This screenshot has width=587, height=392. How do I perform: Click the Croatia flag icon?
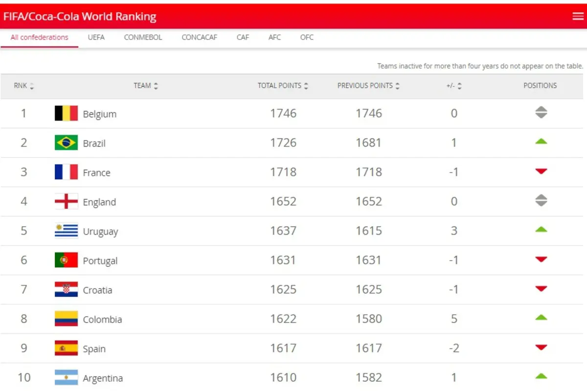click(66, 289)
